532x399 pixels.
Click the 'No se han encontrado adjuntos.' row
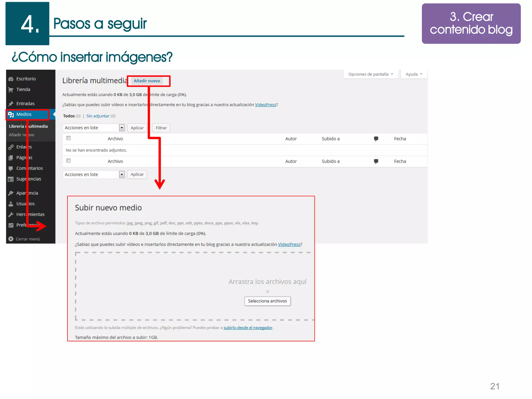click(245, 150)
